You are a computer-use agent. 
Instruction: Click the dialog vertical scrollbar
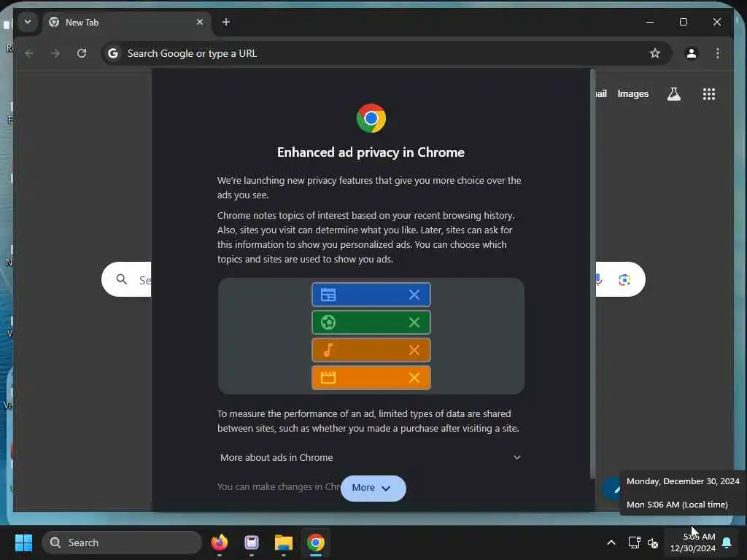(x=592, y=274)
